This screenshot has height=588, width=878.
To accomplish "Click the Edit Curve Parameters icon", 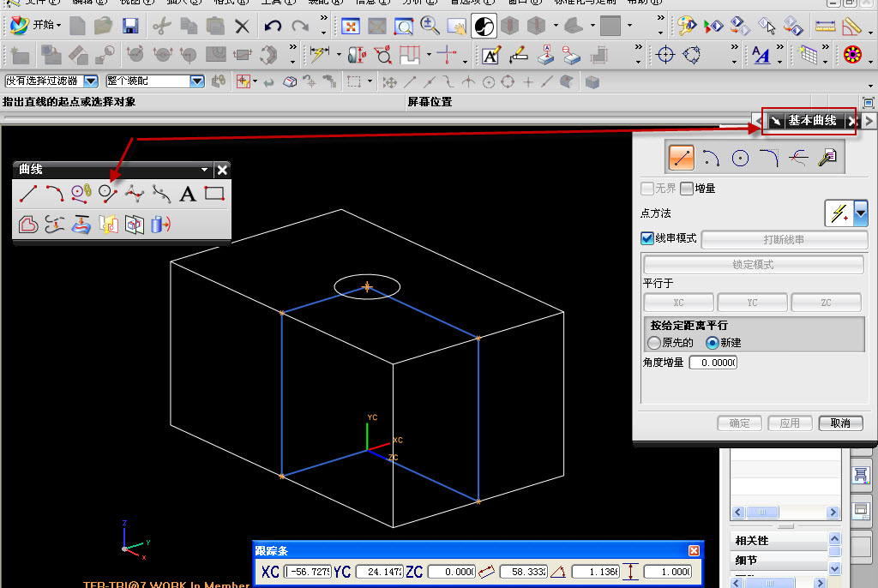I will pos(827,159).
